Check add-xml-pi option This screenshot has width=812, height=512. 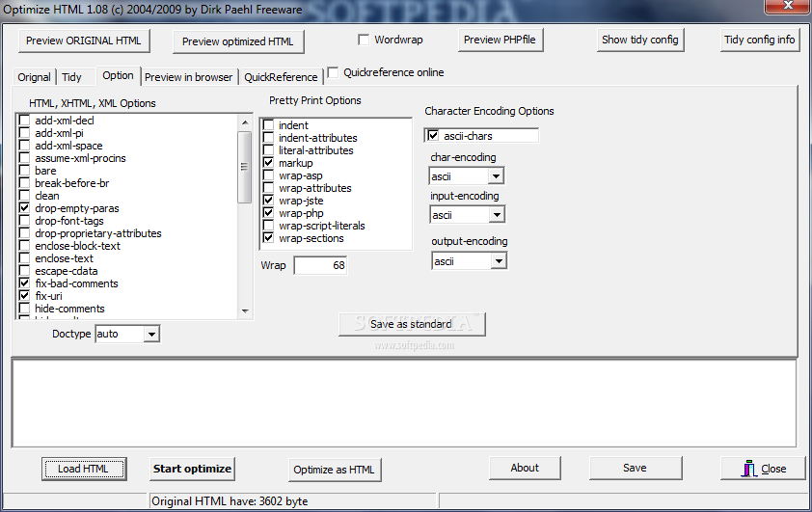coord(24,133)
